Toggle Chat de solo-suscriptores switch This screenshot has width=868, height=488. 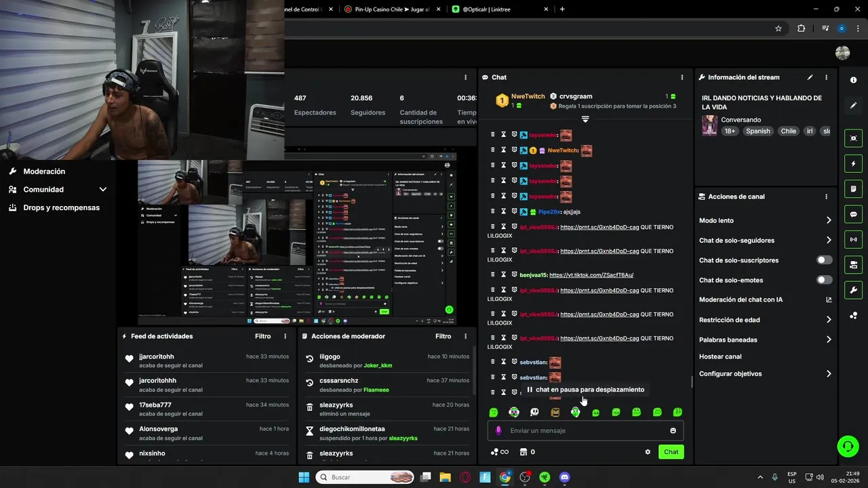(824, 260)
